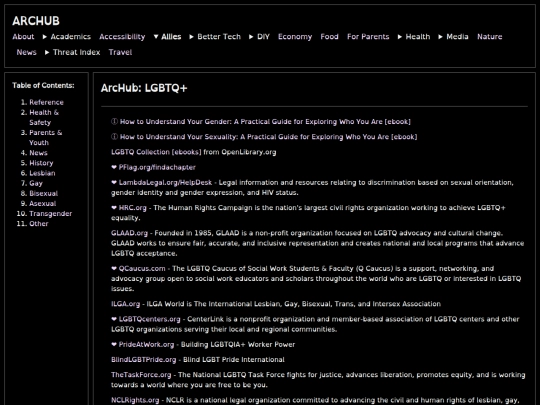Click the Table of Contents heading

pyautogui.click(x=43, y=85)
